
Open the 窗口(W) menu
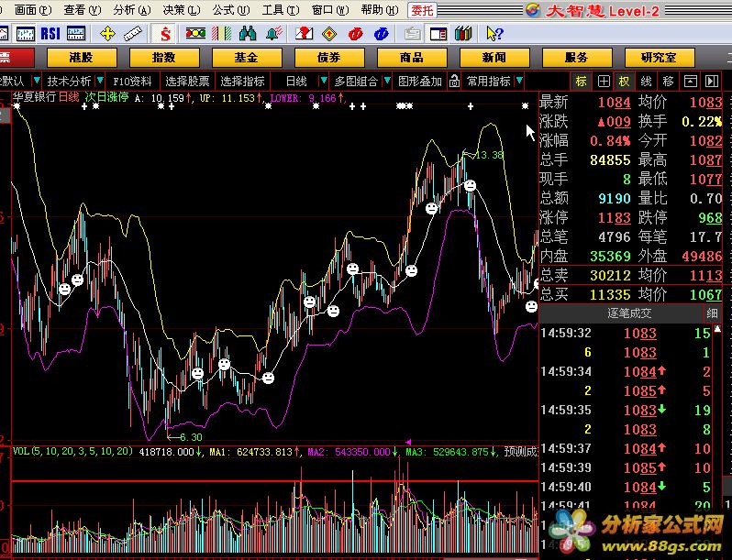(330, 10)
